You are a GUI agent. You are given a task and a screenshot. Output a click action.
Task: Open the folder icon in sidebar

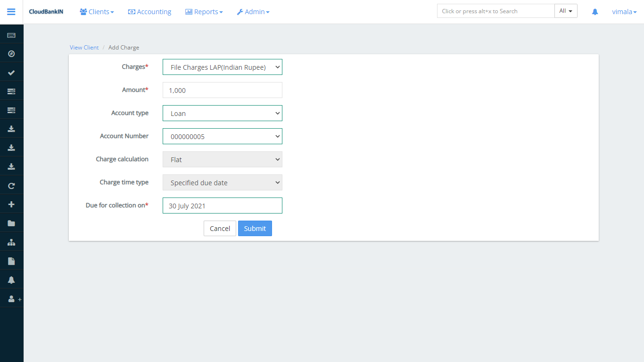pos(11,223)
